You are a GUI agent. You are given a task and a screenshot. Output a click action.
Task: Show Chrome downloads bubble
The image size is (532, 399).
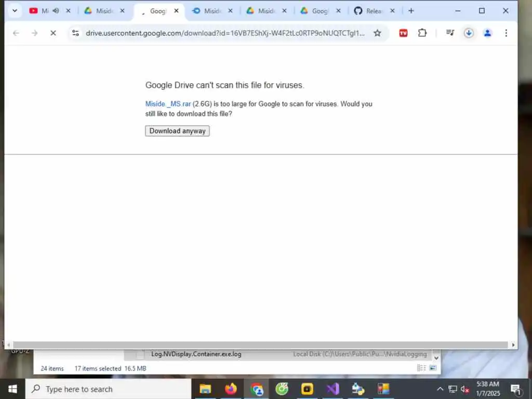tap(469, 33)
